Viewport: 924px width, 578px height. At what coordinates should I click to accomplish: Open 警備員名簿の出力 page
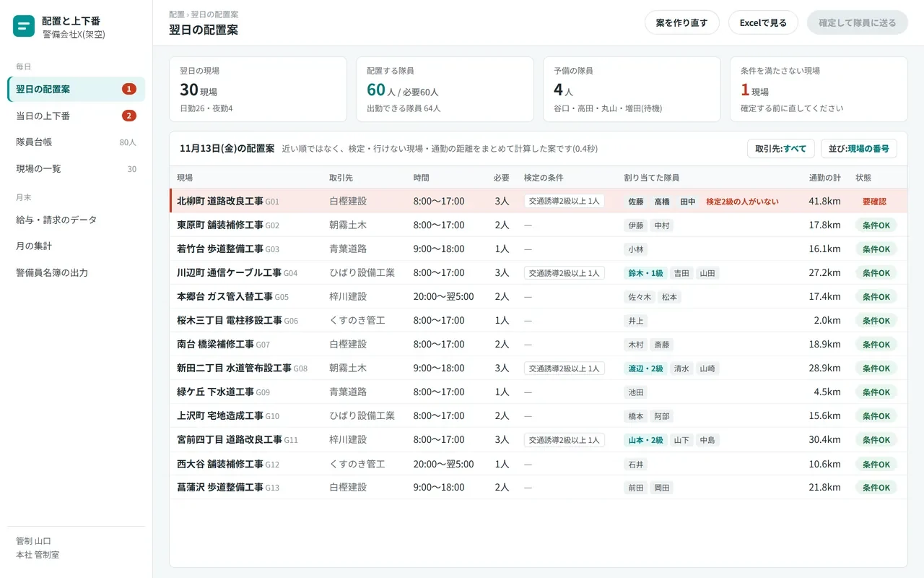tap(77, 272)
